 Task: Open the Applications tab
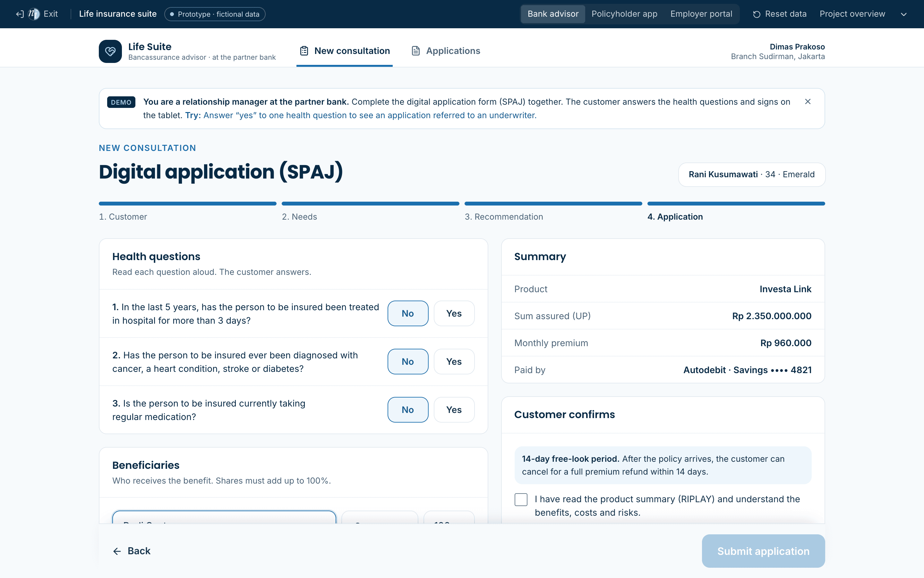tap(446, 51)
